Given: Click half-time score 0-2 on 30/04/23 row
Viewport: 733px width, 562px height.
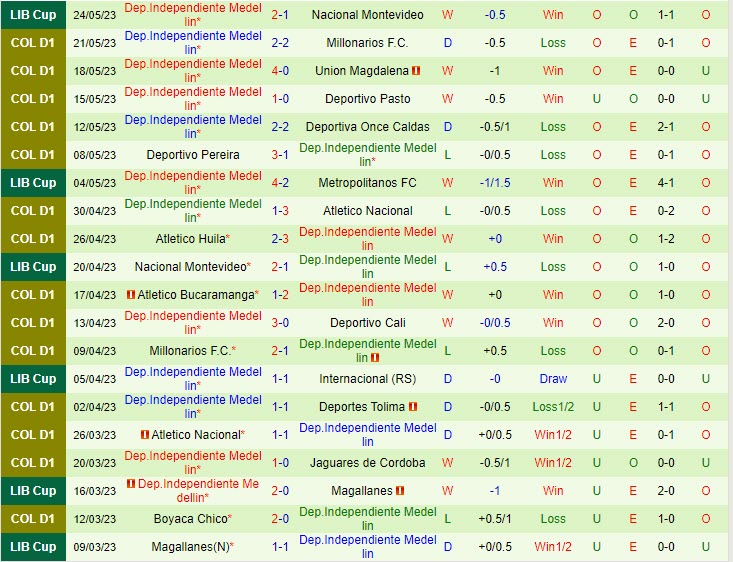Looking at the screenshot, I should pos(666,211).
